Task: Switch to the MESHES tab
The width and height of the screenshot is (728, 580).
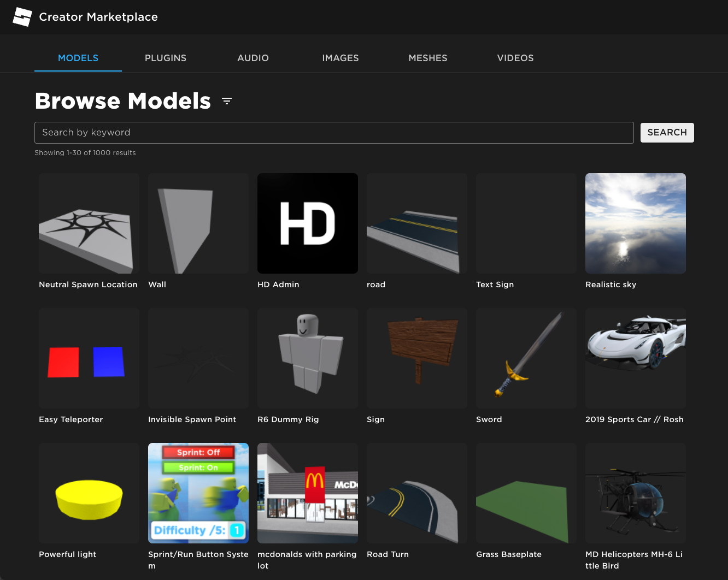Action: click(428, 58)
